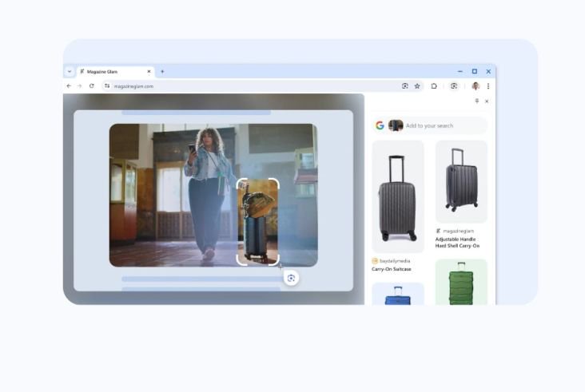This screenshot has height=392, width=585.
Task: Click the Add to your search field
Action: pyautogui.click(x=440, y=125)
